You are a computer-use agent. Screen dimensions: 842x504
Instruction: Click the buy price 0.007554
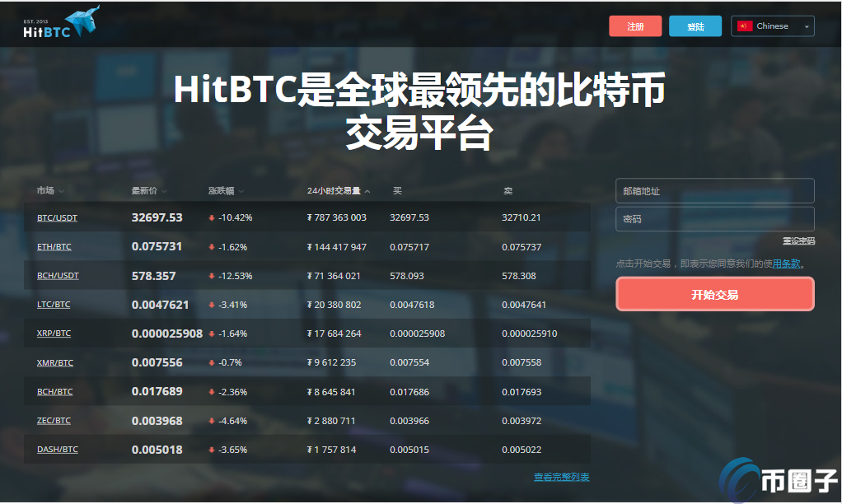point(409,363)
